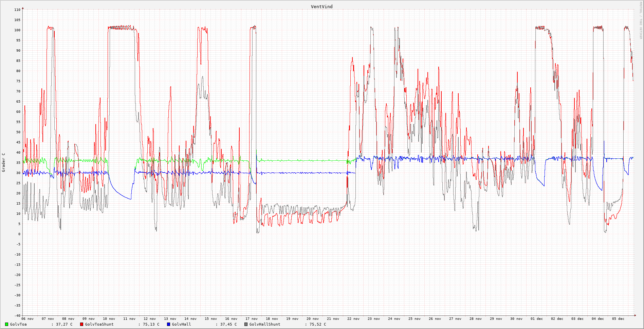Click the RRDTOOL / TOBI OETIKER watermark
The width and height of the screenshot is (644, 329).
click(x=641, y=20)
